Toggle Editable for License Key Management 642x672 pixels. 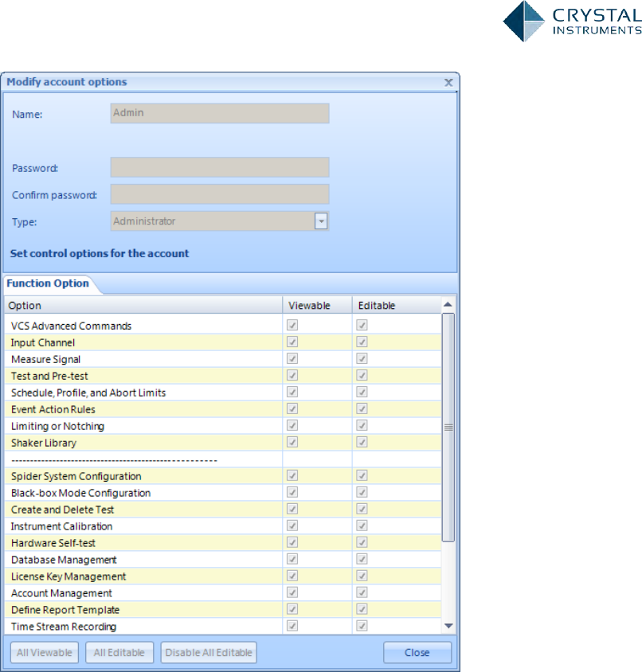pos(362,576)
